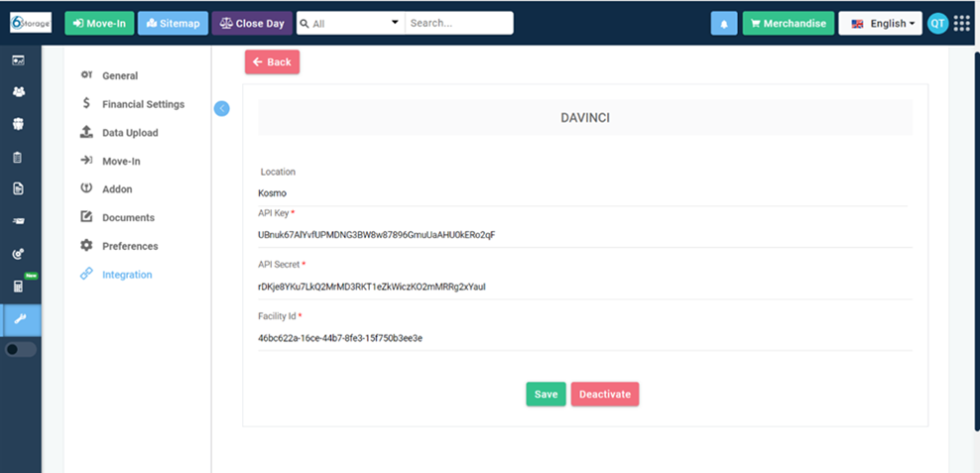Click the Back button
Screen dimensions: 980x473
pos(272,61)
